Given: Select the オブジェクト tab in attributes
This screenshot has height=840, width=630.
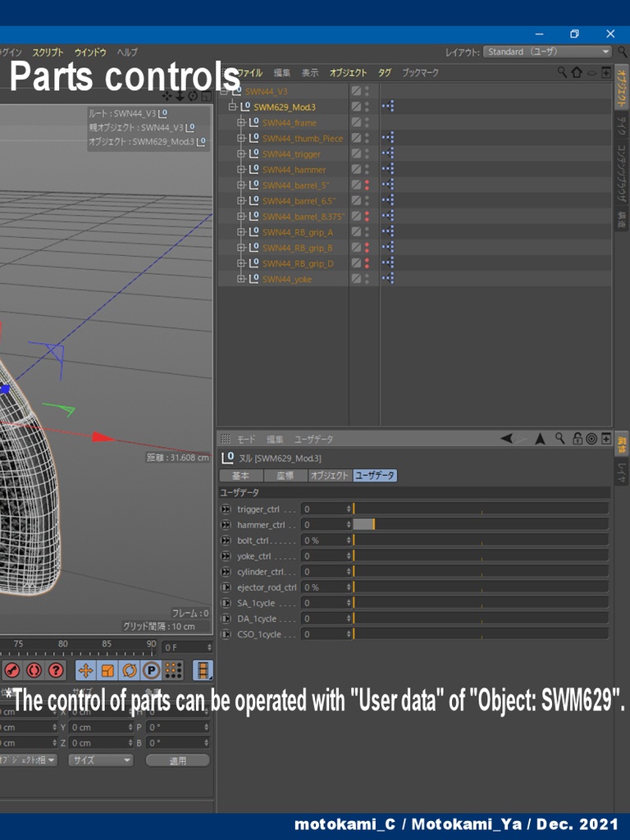Looking at the screenshot, I should [x=330, y=475].
